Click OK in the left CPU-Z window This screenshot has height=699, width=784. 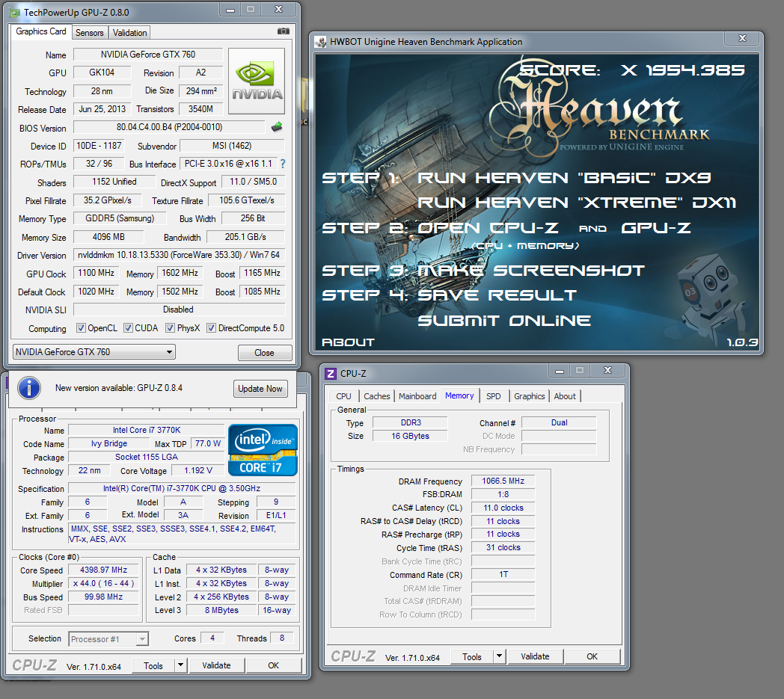[274, 665]
